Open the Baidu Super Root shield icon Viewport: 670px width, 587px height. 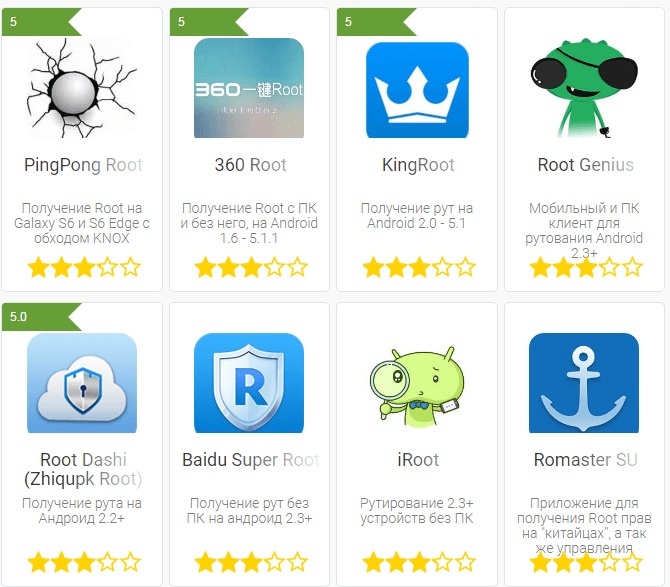coord(249,383)
